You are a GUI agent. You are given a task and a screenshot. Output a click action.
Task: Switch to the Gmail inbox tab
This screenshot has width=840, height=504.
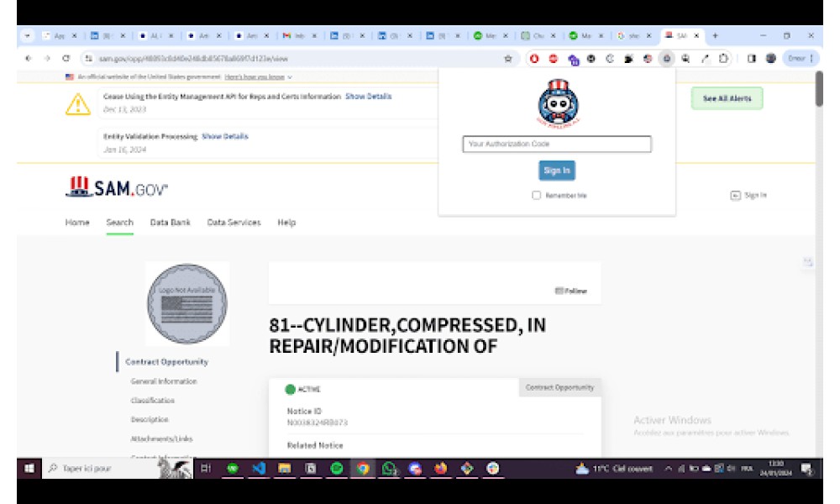tap(300, 36)
